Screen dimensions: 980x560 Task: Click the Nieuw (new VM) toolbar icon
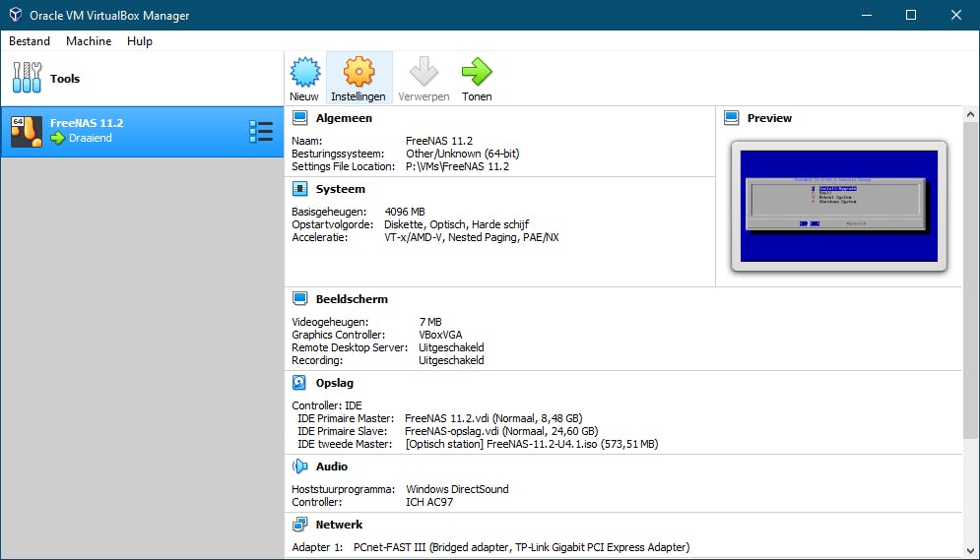click(x=305, y=72)
